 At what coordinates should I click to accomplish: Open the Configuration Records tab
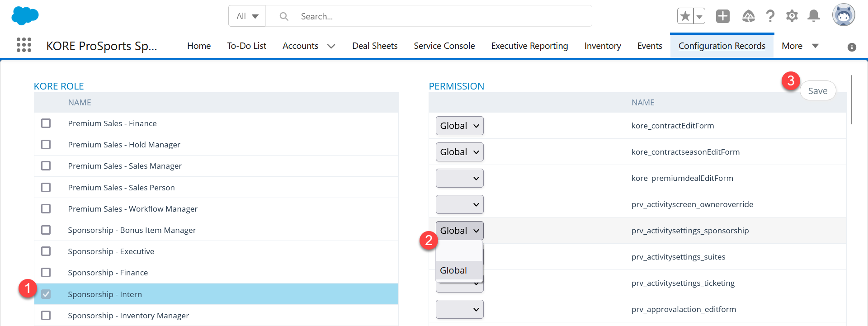pos(722,46)
